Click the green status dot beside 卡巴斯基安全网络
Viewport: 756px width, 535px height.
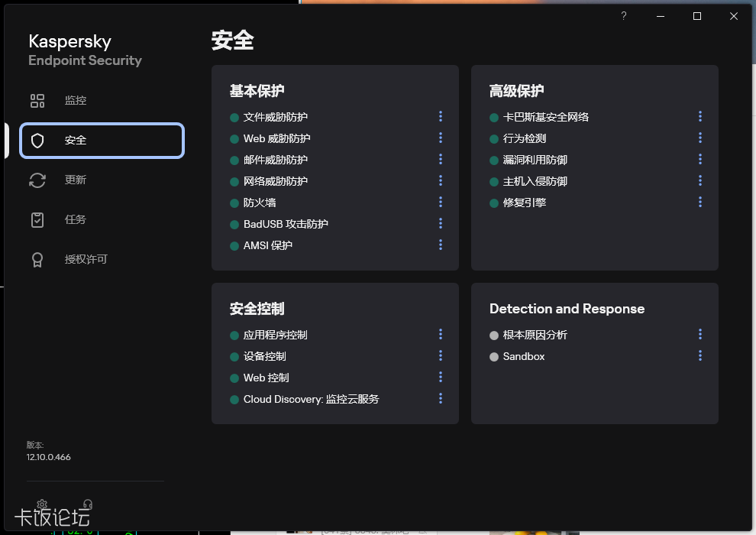pos(494,117)
